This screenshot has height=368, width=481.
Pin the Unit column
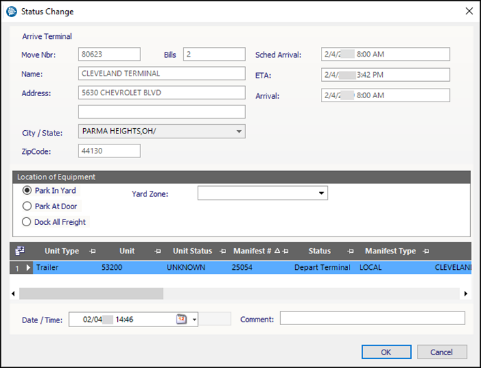158,251
